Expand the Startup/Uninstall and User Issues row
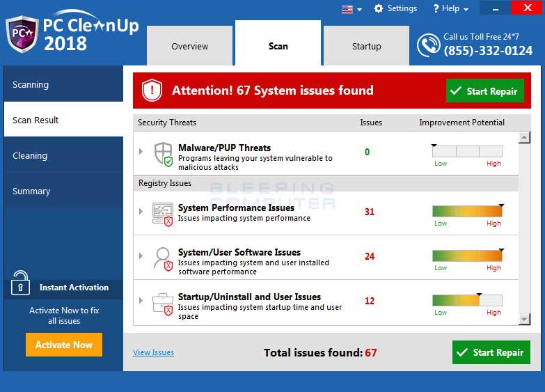 [141, 300]
